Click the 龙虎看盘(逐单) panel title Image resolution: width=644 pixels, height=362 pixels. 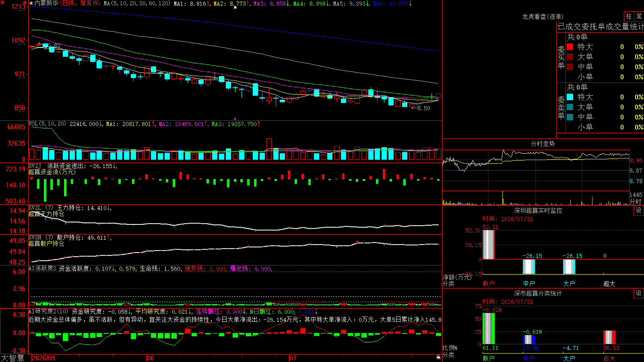543,16
